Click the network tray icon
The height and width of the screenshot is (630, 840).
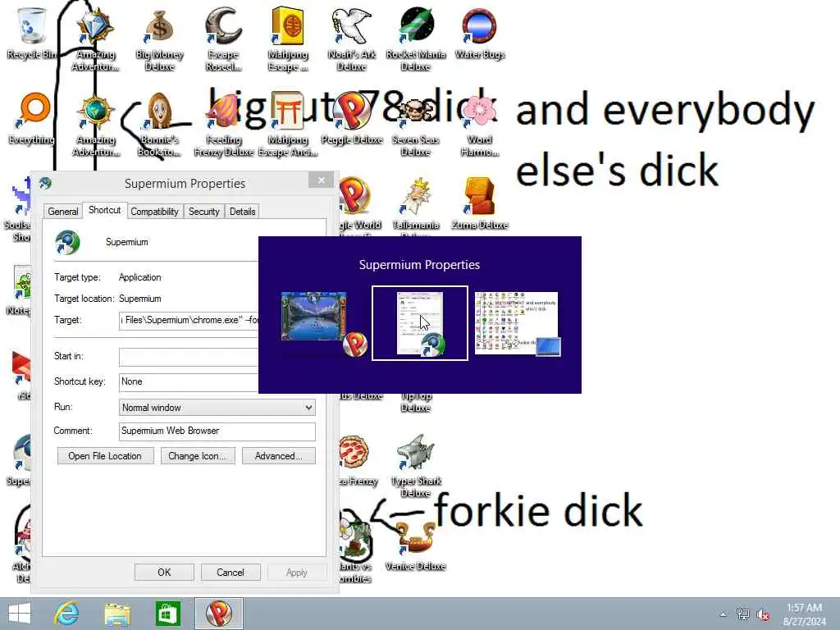[x=742, y=614]
